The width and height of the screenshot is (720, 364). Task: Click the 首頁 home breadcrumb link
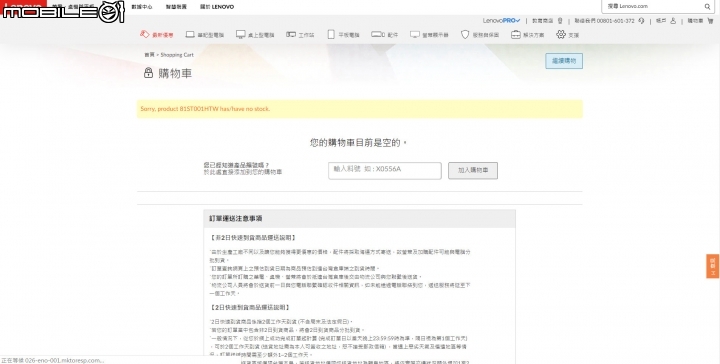(149, 55)
